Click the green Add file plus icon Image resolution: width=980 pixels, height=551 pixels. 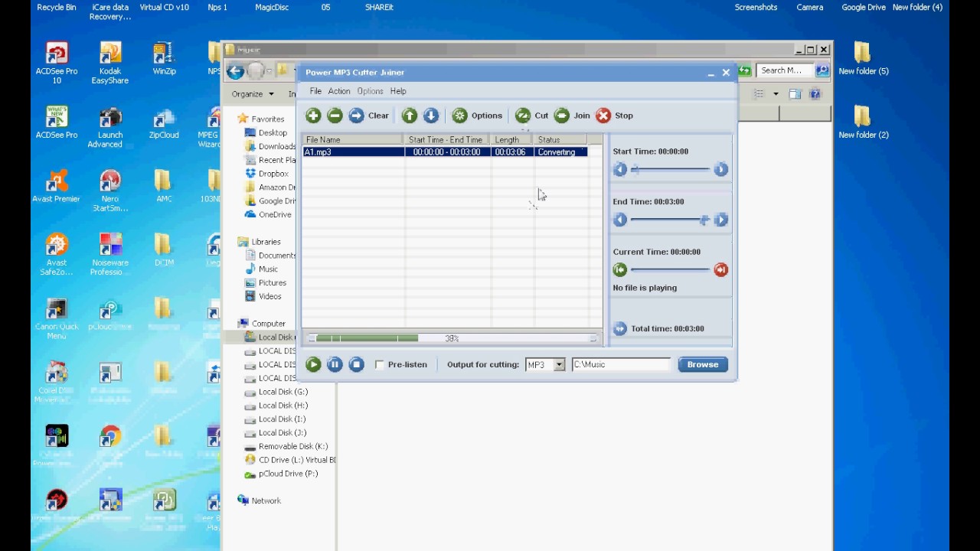(313, 116)
